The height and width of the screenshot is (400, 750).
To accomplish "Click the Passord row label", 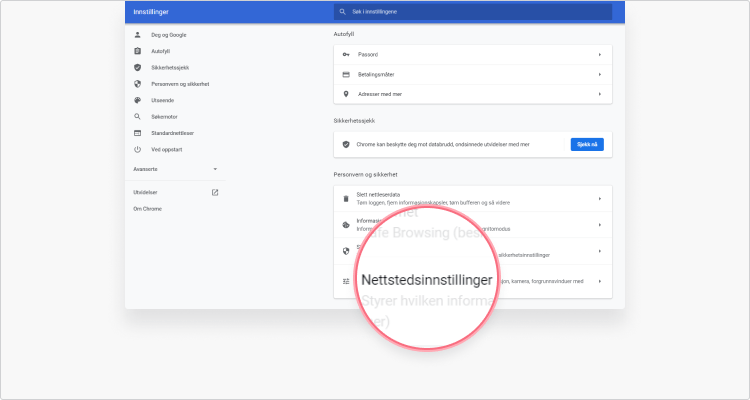I will click(368, 55).
